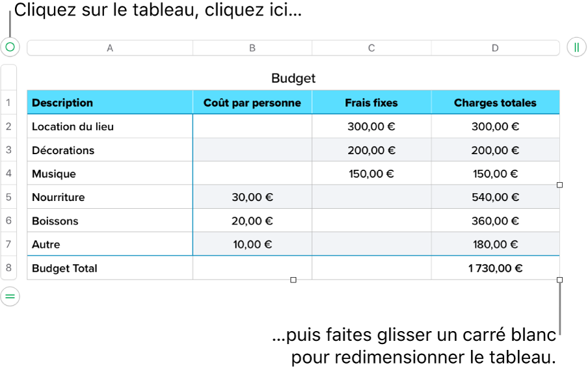Image resolution: width=588 pixels, height=374 pixels.
Task: Click the 30,00 € Nourriture cost cell
Action: point(252,198)
